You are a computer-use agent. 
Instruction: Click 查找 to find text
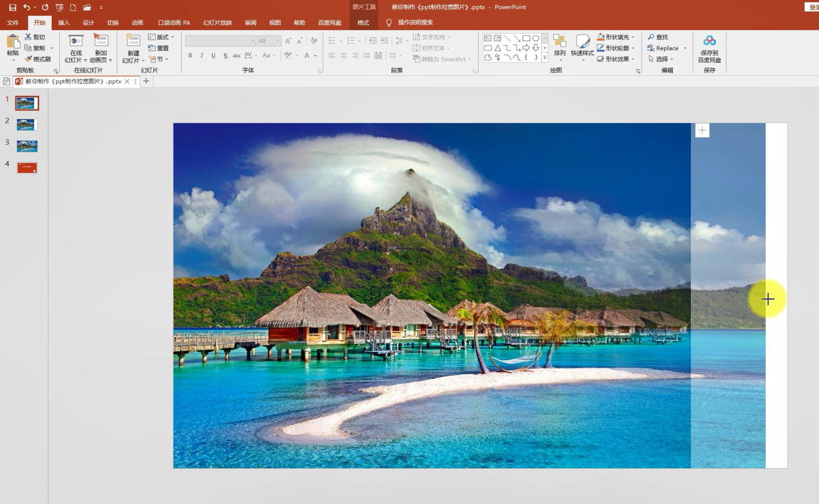[x=658, y=37]
